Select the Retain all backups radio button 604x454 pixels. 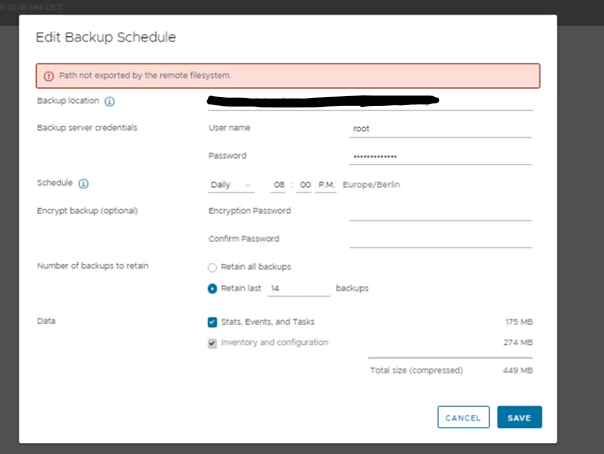(212, 267)
